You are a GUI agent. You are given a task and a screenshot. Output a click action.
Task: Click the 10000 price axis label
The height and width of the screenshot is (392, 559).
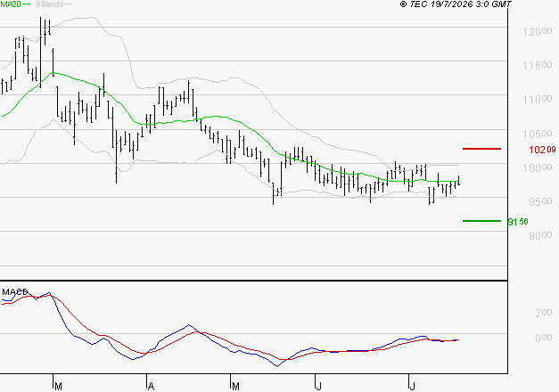pos(538,167)
